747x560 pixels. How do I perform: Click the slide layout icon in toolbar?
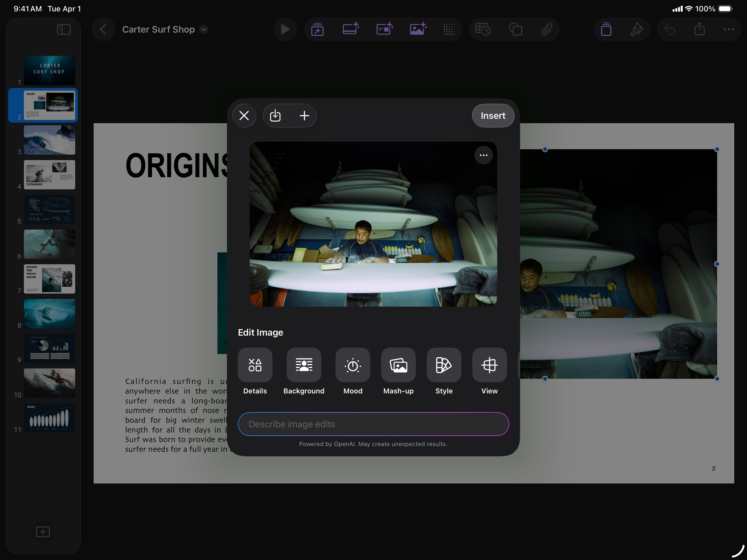[x=606, y=29]
